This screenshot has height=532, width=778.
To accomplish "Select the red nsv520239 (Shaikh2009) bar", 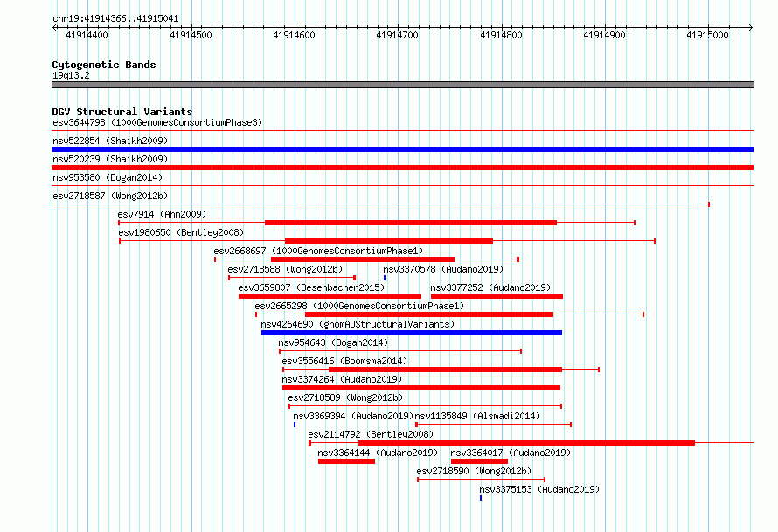I will 402,168.
